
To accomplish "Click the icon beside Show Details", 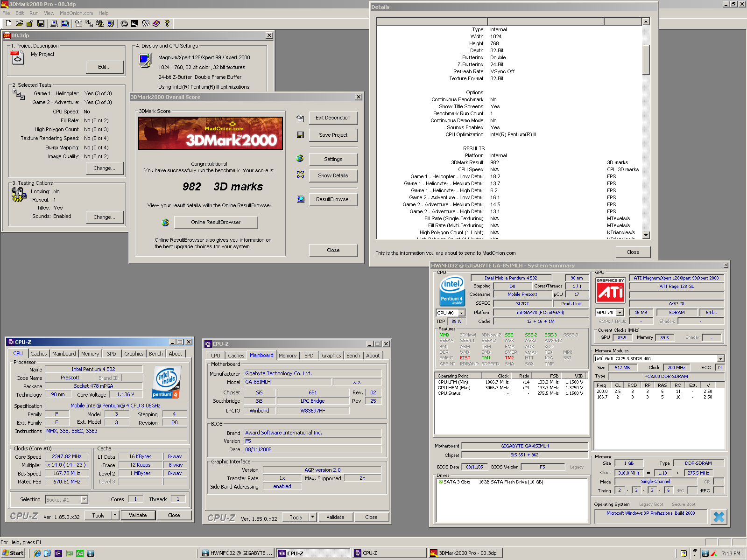I will (x=300, y=175).
